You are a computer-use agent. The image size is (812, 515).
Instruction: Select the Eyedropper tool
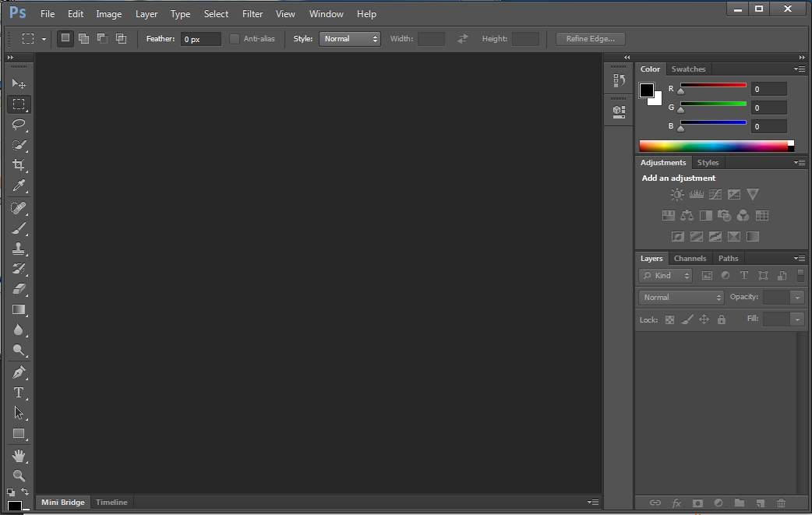pyautogui.click(x=19, y=185)
